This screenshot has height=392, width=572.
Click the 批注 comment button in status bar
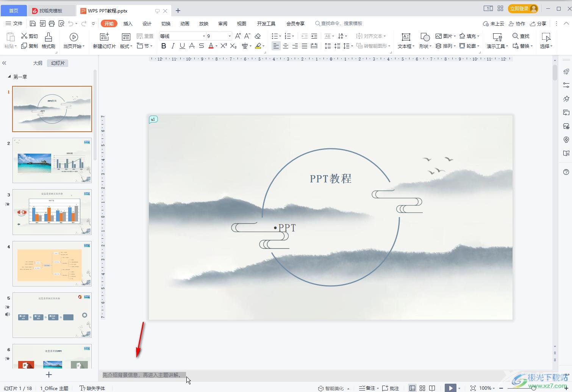click(391, 388)
